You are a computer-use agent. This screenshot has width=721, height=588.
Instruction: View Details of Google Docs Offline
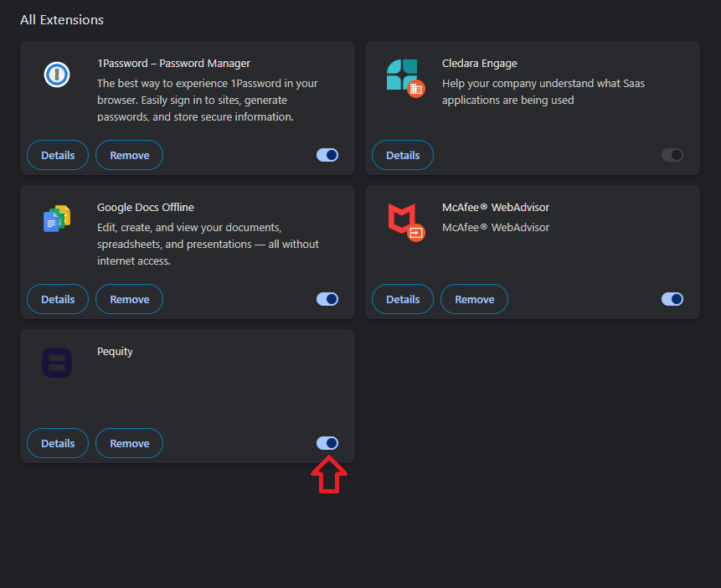[x=58, y=299]
